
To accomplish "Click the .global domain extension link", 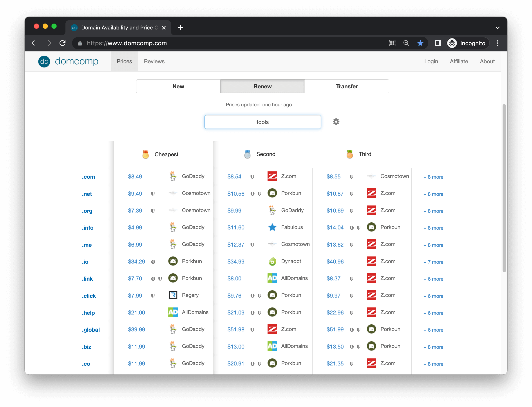I will tap(91, 330).
